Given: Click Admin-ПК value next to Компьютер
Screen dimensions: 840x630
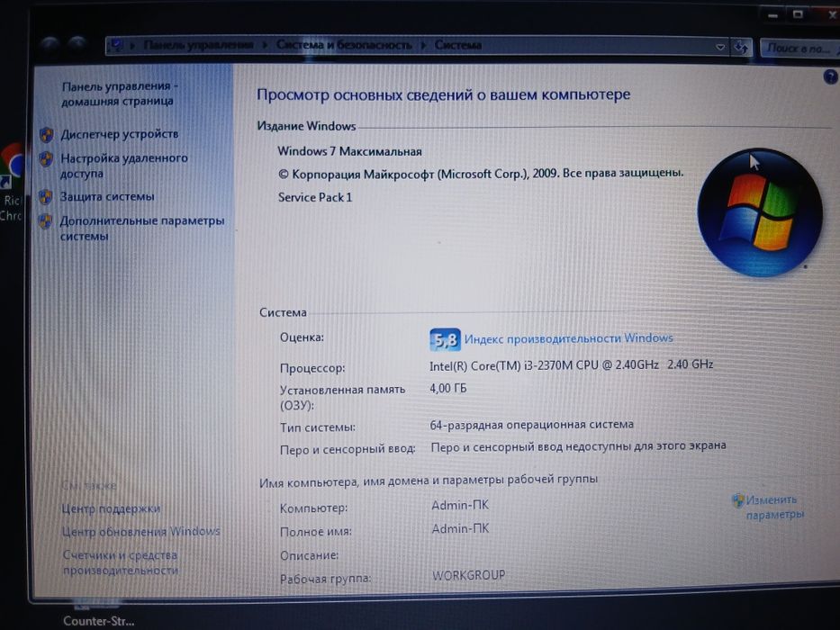Looking at the screenshot, I should [460, 505].
